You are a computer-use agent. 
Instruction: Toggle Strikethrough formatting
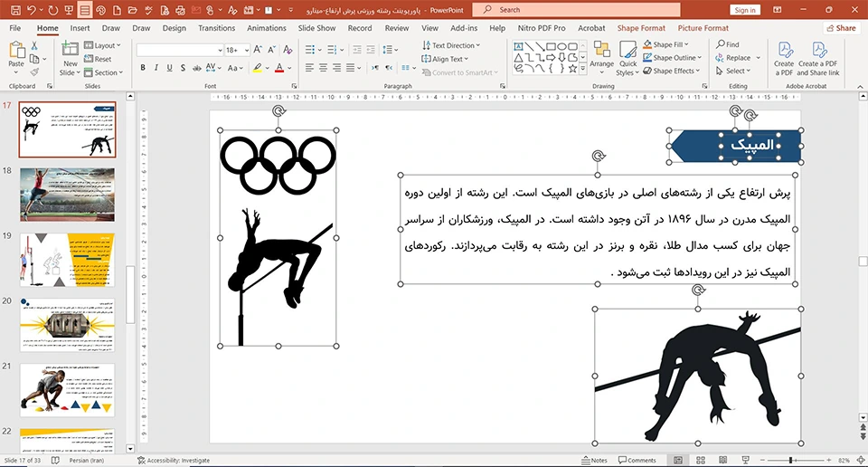click(x=196, y=68)
